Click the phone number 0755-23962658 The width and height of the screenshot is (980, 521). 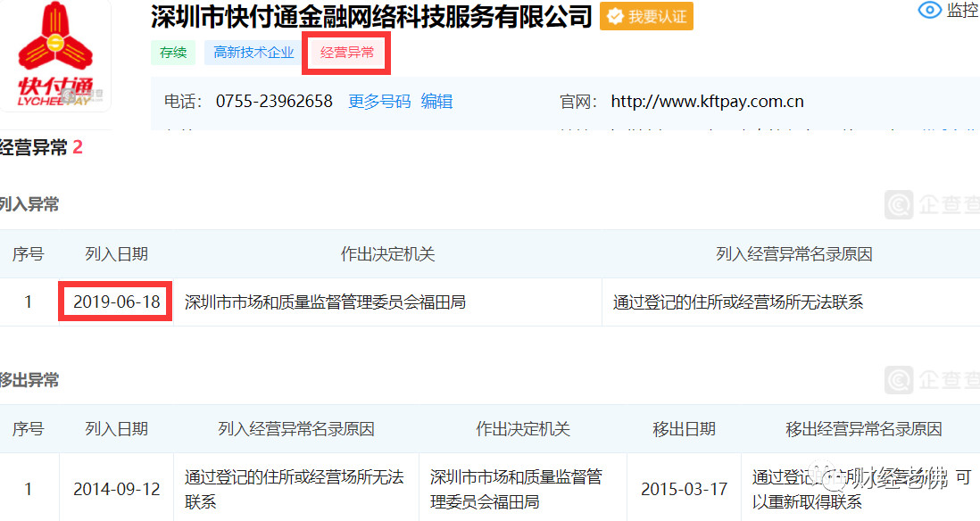pos(274,101)
